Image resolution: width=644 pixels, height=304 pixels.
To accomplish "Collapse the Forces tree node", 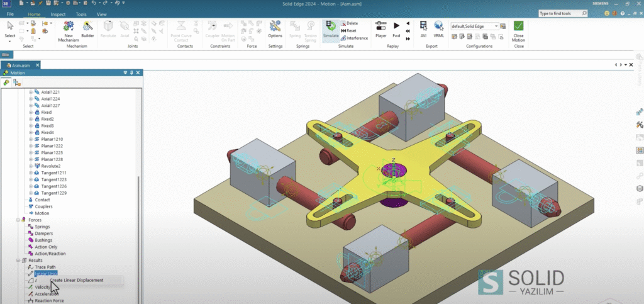I will (18, 220).
